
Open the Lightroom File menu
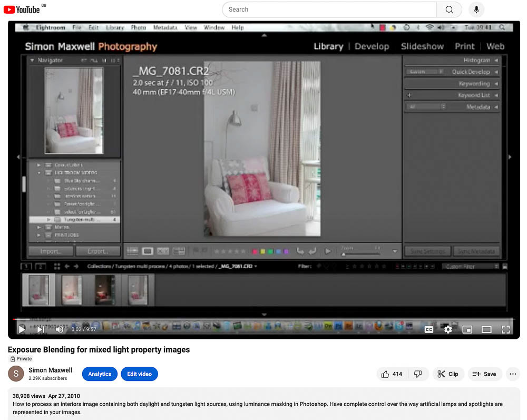pos(76,27)
